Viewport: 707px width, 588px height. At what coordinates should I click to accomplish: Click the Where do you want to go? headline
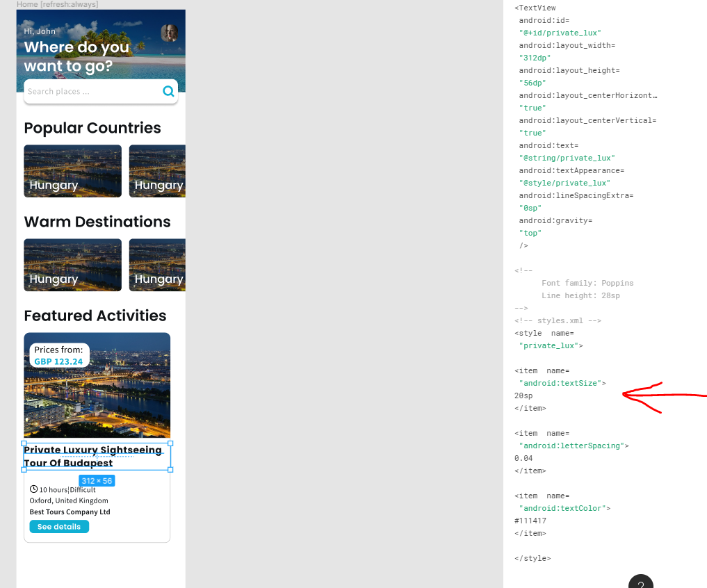pyautogui.click(x=76, y=56)
